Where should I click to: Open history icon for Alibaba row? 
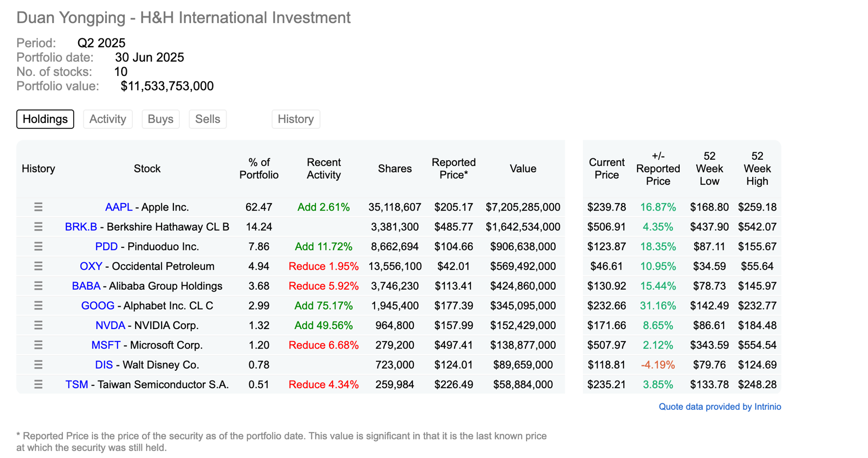38,286
